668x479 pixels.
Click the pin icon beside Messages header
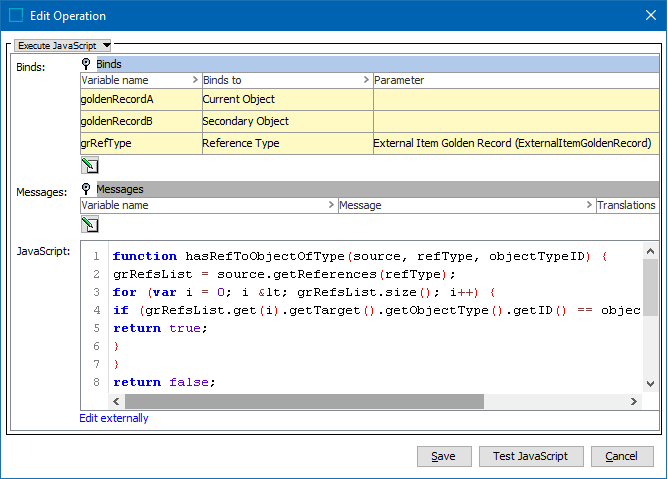[87, 189]
